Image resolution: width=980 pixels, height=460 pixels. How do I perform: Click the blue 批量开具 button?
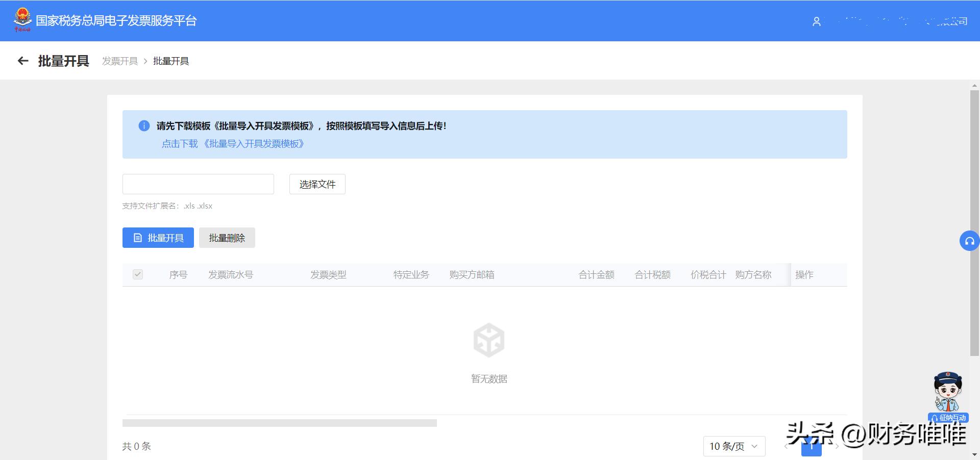[x=158, y=238]
